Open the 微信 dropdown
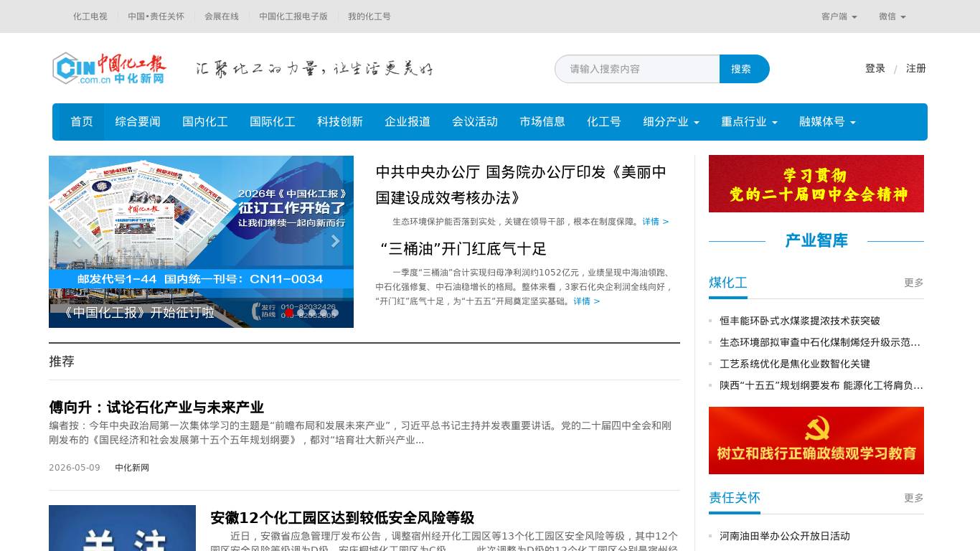Screen dimensions: 980x551 tap(892, 17)
